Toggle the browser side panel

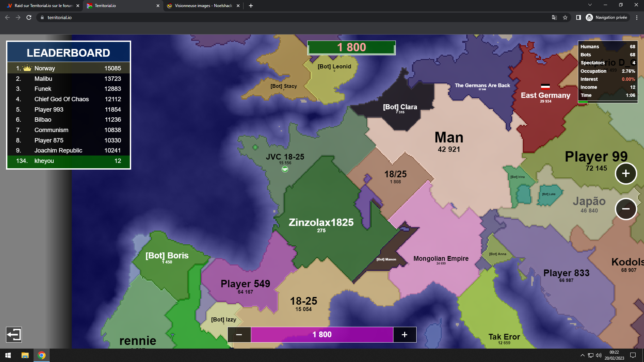tap(579, 17)
